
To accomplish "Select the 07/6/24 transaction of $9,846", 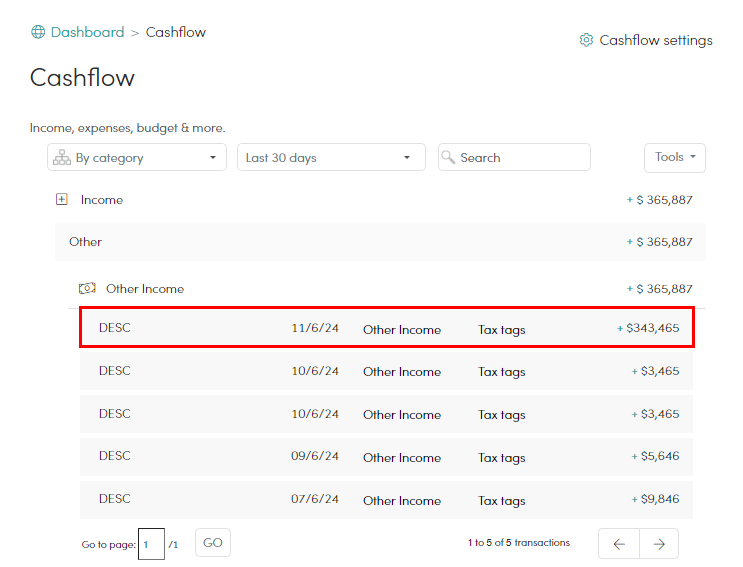I will tap(386, 500).
